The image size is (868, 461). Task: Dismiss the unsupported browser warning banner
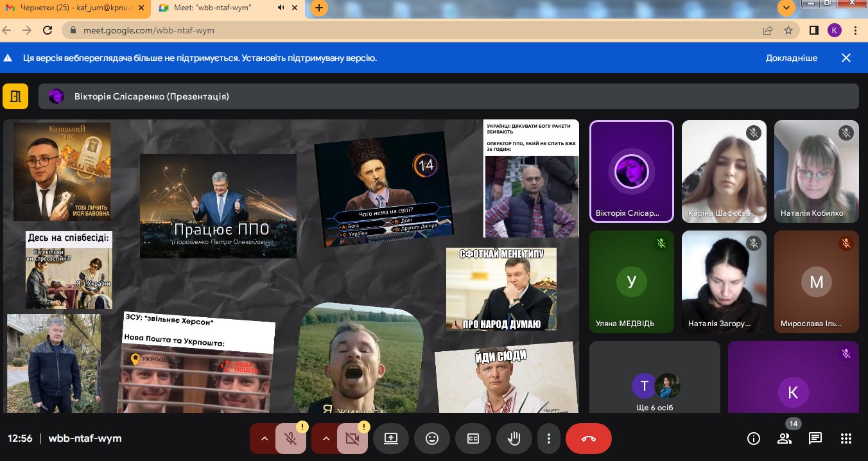pyautogui.click(x=846, y=58)
